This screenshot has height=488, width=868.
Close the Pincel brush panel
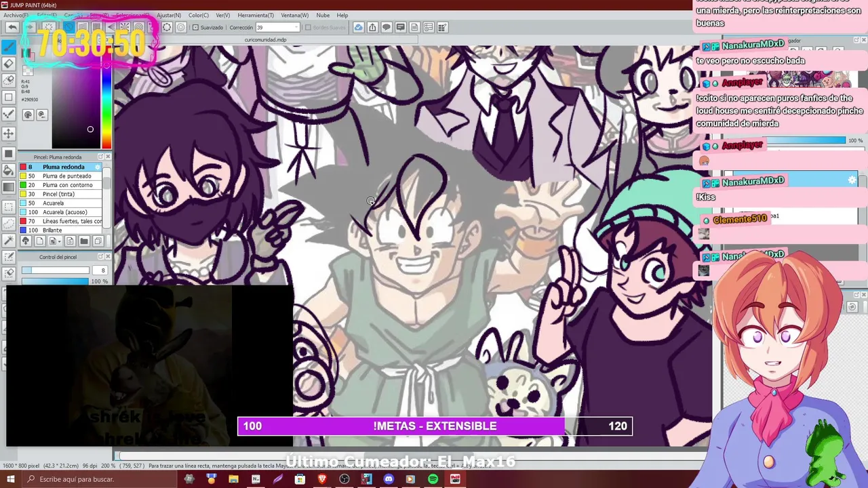108,157
